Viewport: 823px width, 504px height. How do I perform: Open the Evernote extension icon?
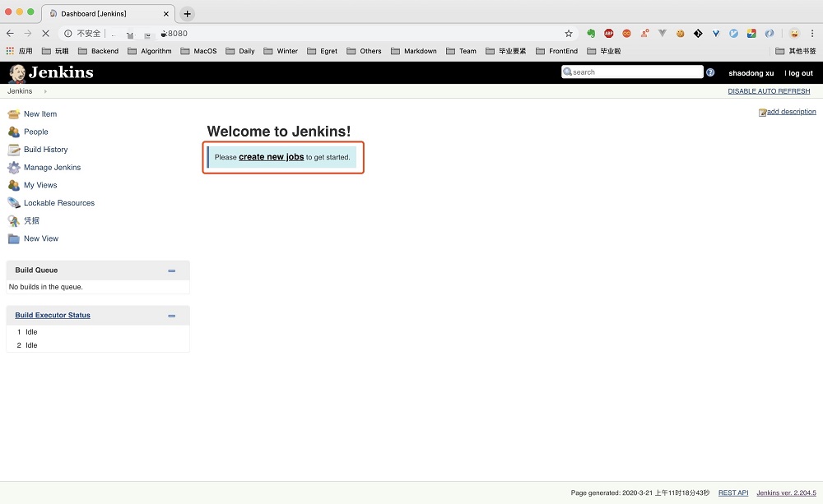point(591,33)
